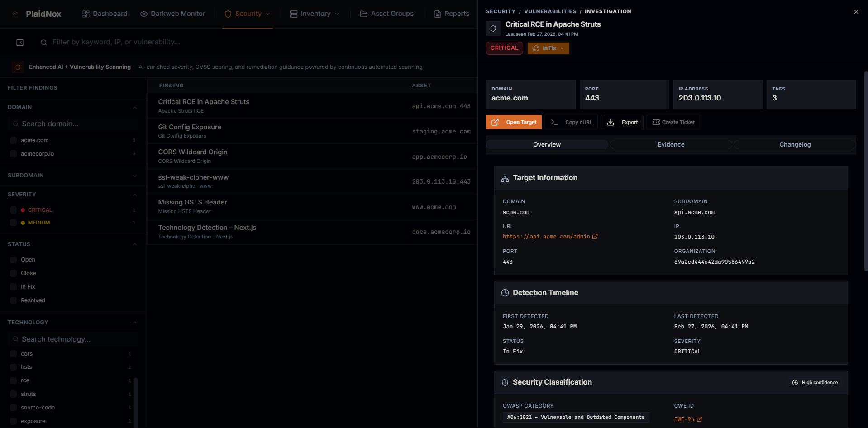Collapse the sidebar panel icon
The width and height of the screenshot is (868, 428).
(x=20, y=43)
